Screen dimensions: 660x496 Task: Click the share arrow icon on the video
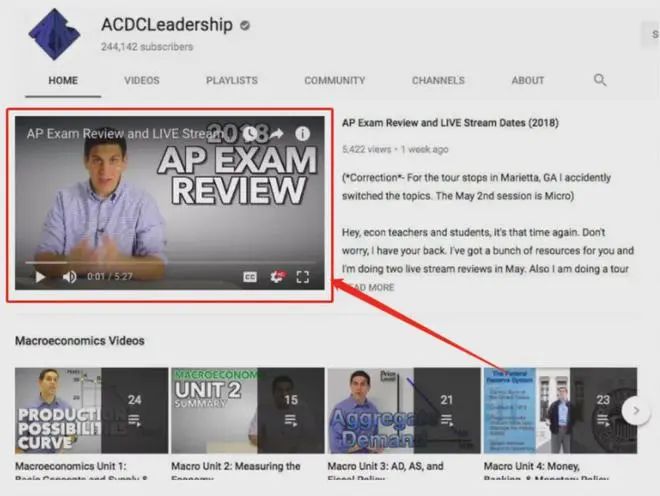[x=276, y=133]
